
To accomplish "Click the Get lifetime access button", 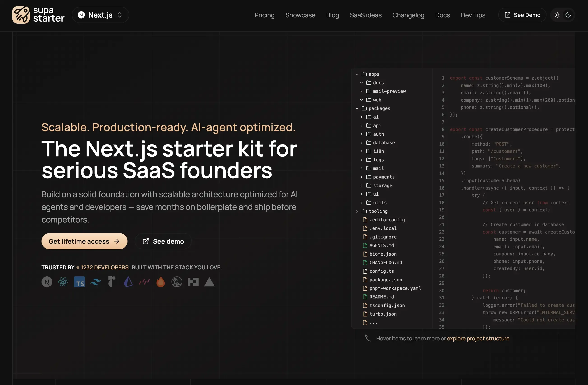I will coord(84,241).
